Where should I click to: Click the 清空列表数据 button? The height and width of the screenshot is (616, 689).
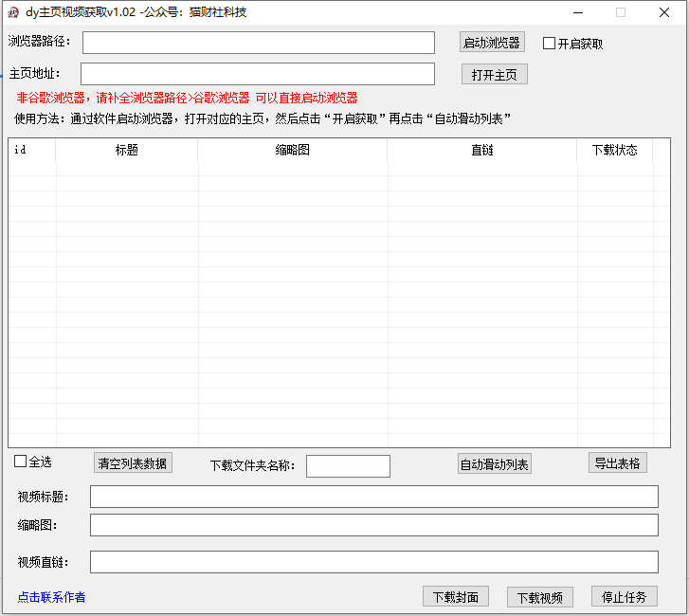coord(133,463)
